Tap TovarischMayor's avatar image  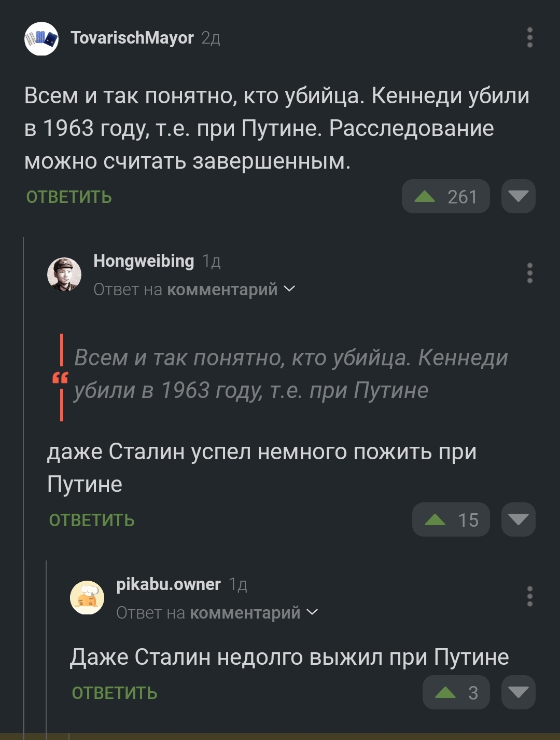point(41,39)
